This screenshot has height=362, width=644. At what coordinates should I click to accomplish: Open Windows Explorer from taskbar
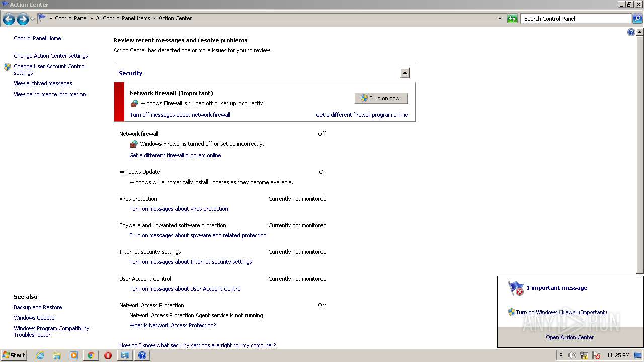coord(57,355)
